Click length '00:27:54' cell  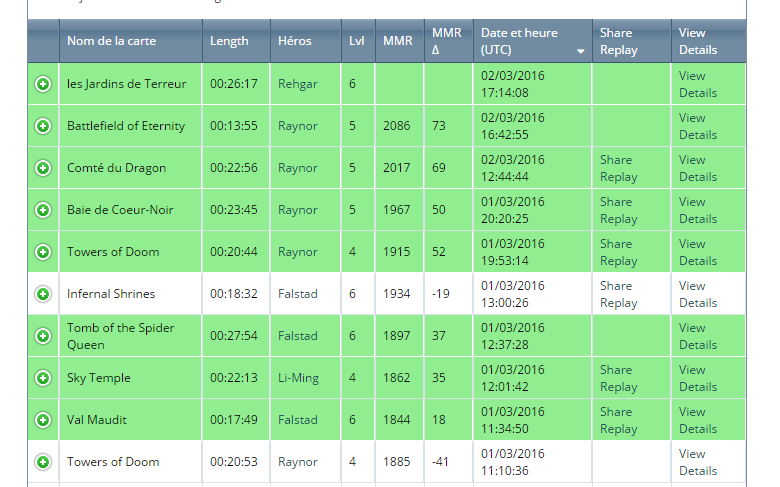point(234,336)
